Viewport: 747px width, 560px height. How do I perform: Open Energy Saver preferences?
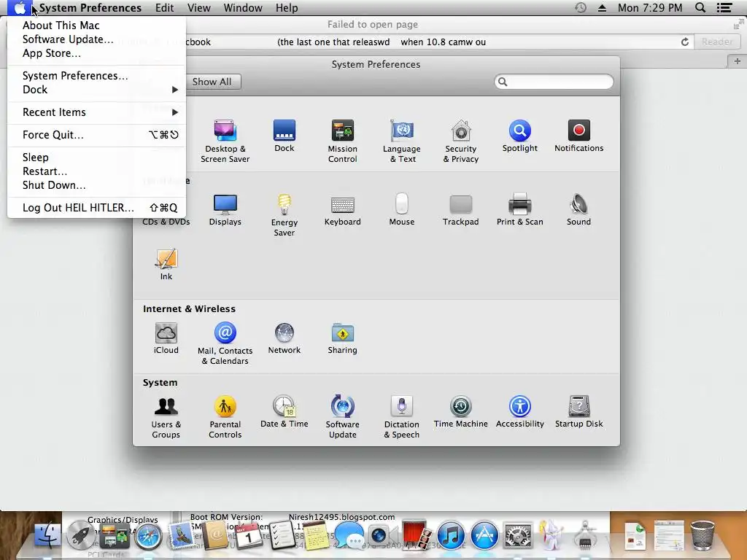coord(284,215)
